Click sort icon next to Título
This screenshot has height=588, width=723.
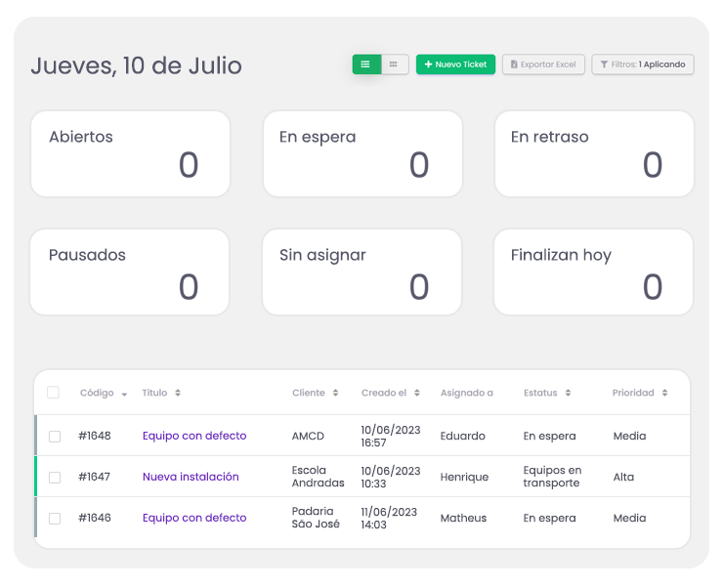(x=178, y=393)
